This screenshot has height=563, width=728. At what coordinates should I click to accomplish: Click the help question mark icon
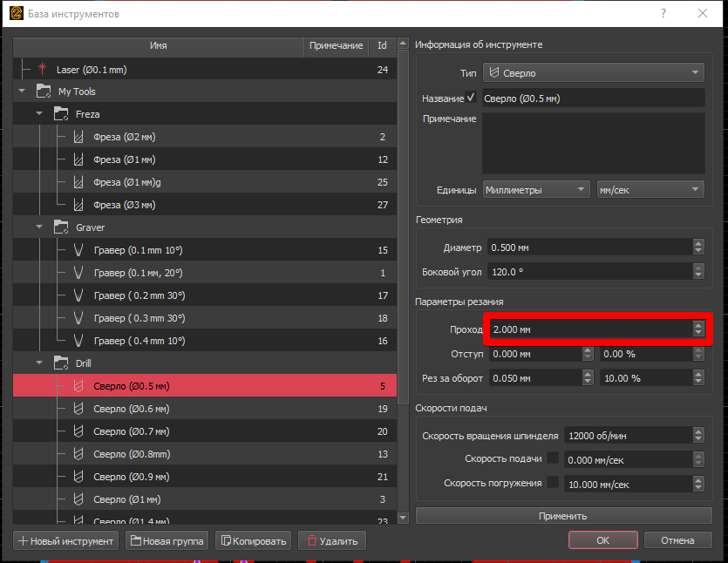click(663, 13)
